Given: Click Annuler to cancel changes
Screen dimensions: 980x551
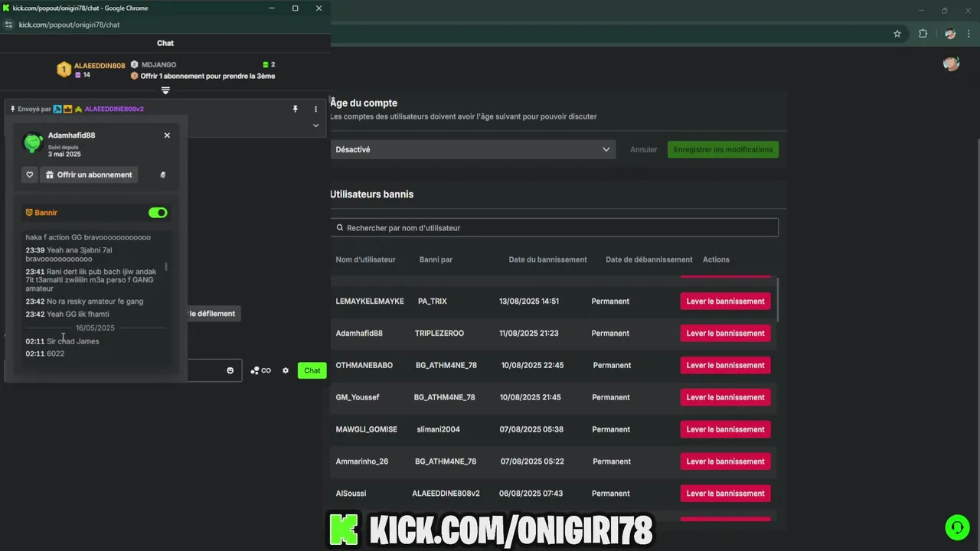Looking at the screenshot, I should pos(644,149).
